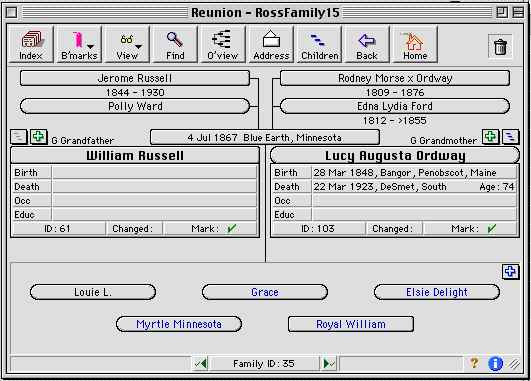
Task: Open Jerome Russell's parent button
Action: click(135, 78)
